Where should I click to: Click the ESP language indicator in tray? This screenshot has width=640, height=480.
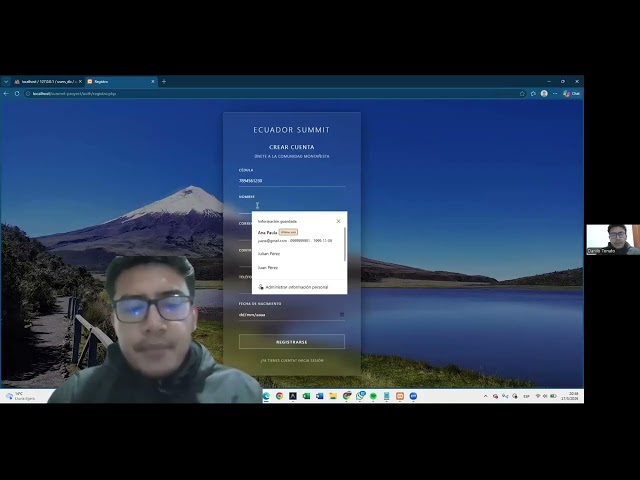pos(527,396)
